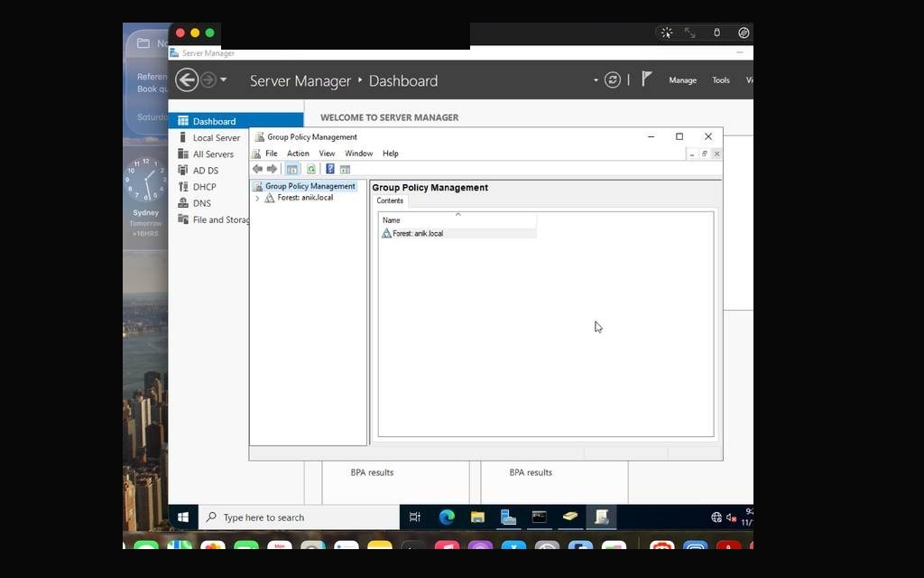The width and height of the screenshot is (924, 578).
Task: Close the inner MDI child window
Action: 716,154
